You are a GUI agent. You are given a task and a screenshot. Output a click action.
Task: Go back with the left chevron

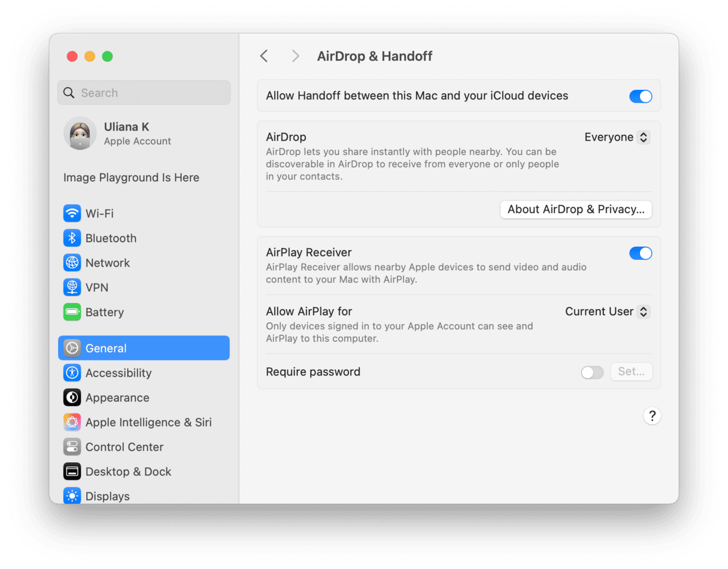(x=264, y=56)
